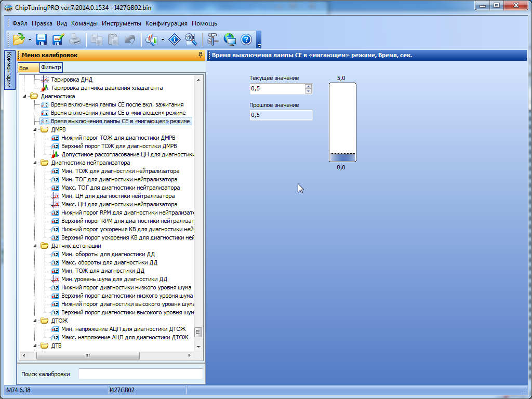
Task: Collapse the Диагностика нейтрализатора folder
Action: pos(35,163)
